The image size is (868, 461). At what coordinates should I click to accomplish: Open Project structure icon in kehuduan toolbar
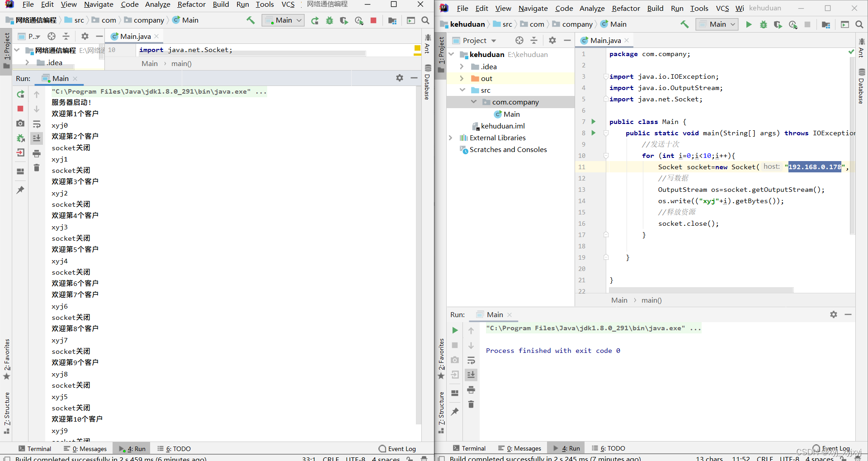pos(826,24)
